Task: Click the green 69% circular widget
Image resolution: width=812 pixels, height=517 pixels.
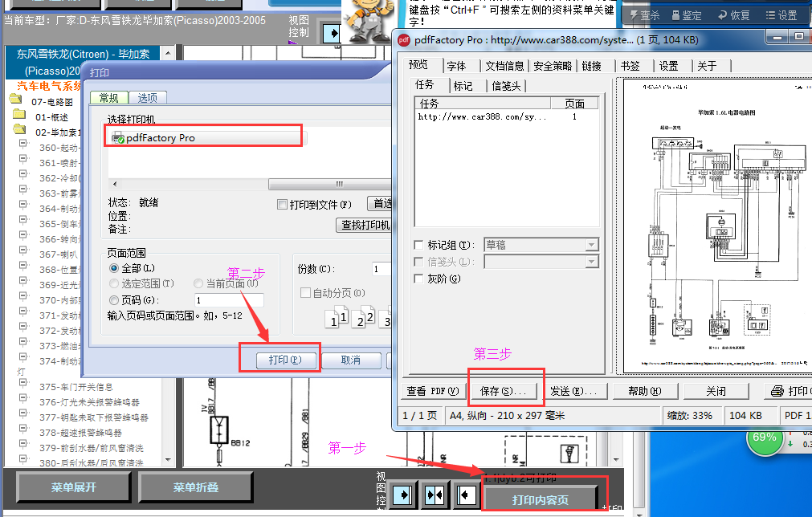Action: (765, 438)
